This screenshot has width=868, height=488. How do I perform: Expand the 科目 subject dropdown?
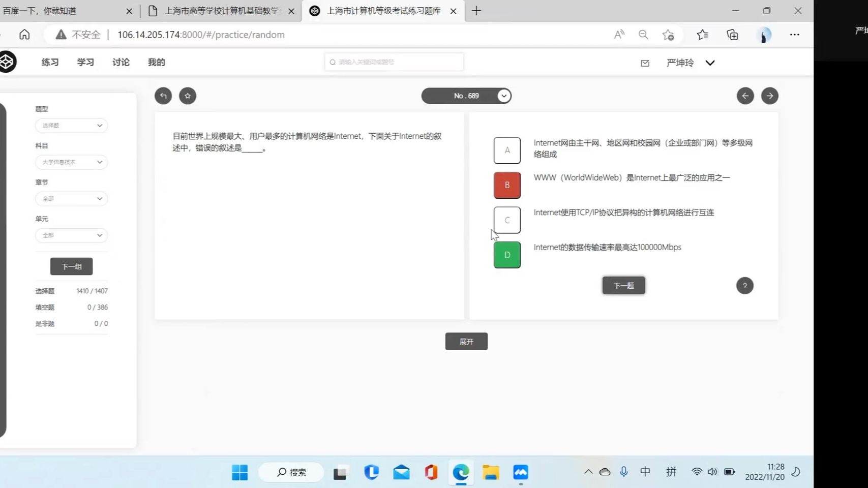tap(71, 162)
